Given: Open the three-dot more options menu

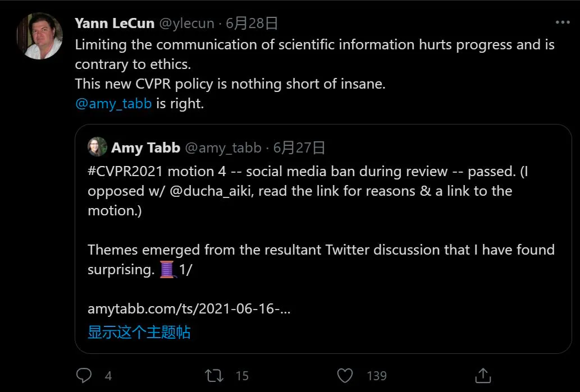Looking at the screenshot, I should click(x=562, y=22).
